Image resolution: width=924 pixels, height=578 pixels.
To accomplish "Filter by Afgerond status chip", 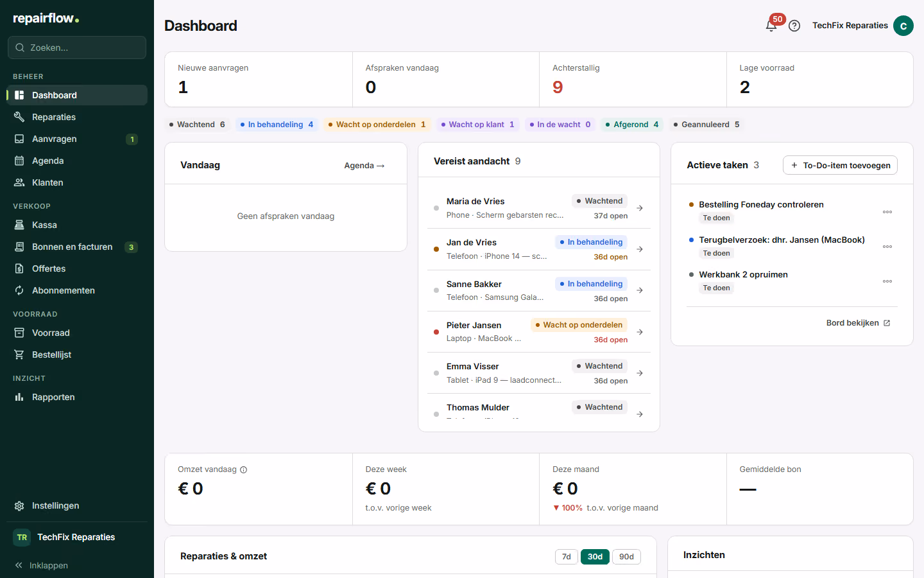I will click(x=632, y=125).
